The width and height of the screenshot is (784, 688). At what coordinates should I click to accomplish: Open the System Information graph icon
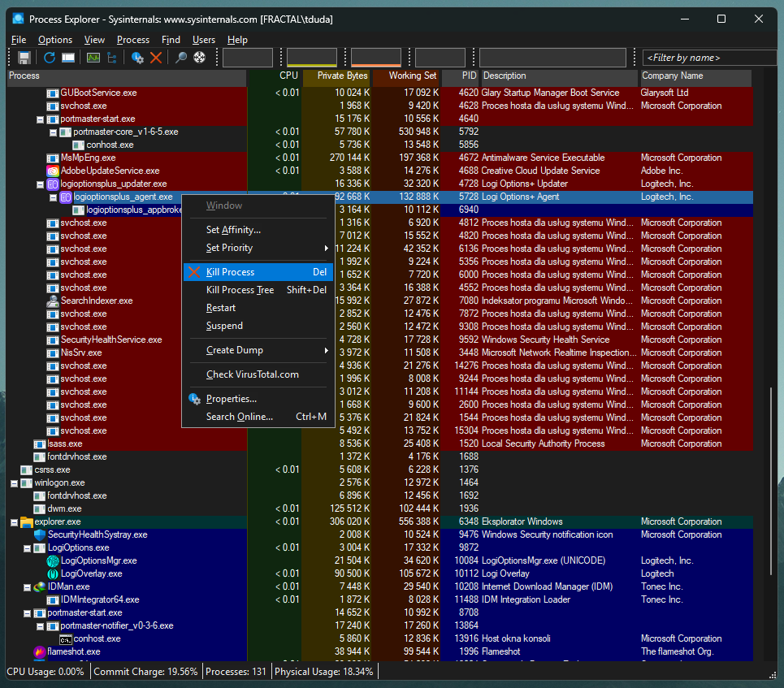tap(93, 58)
